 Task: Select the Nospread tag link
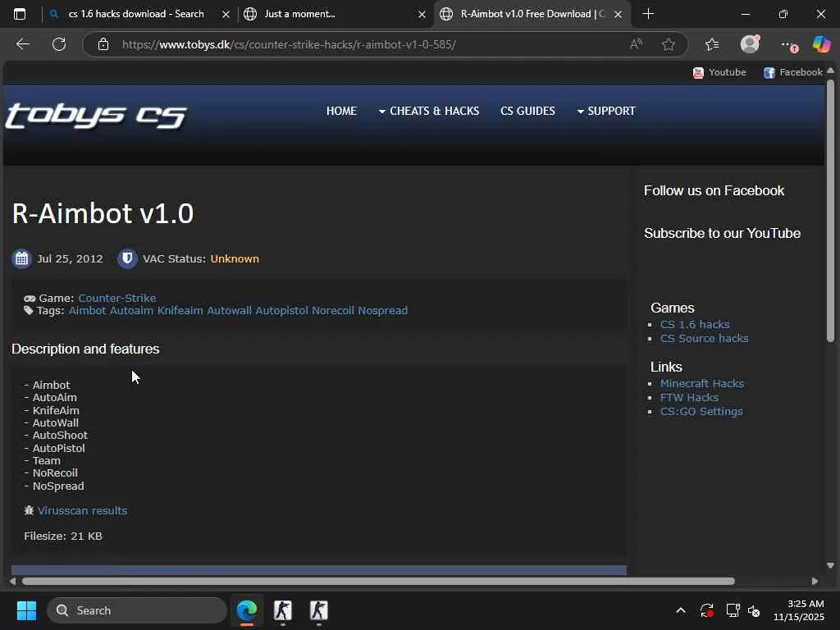pyautogui.click(x=382, y=310)
